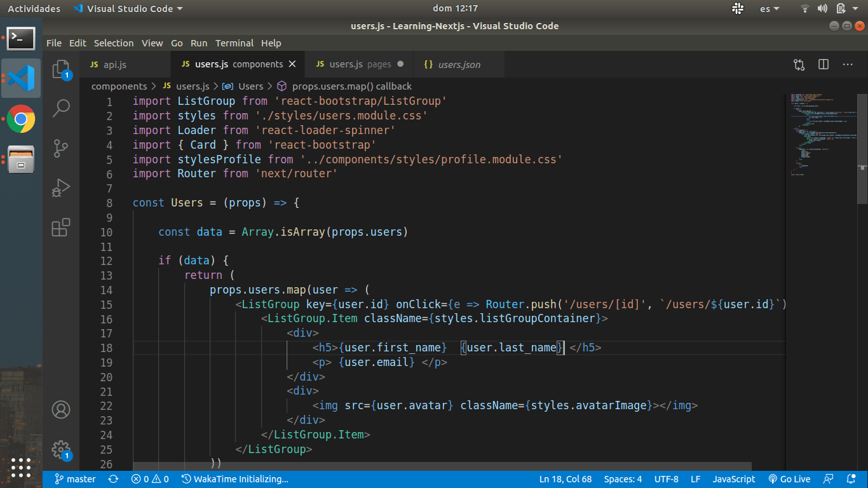
Task: Open the notifications bell
Action: (x=851, y=480)
